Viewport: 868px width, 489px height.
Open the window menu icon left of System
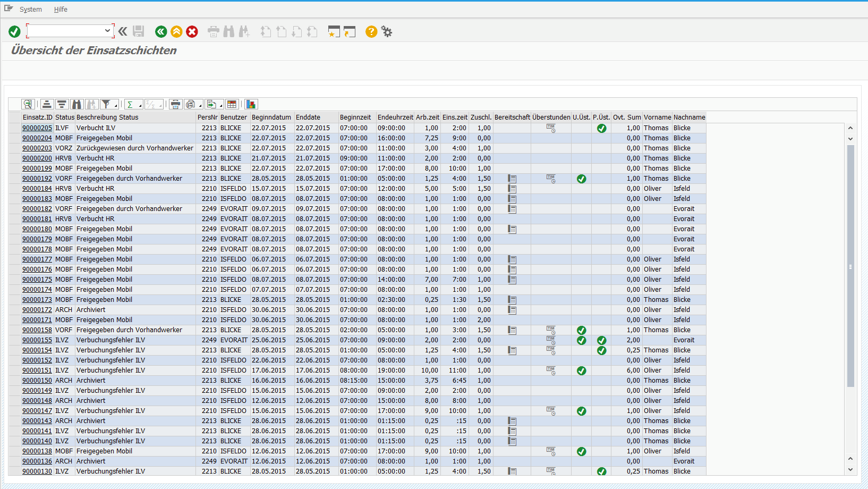coord(8,9)
